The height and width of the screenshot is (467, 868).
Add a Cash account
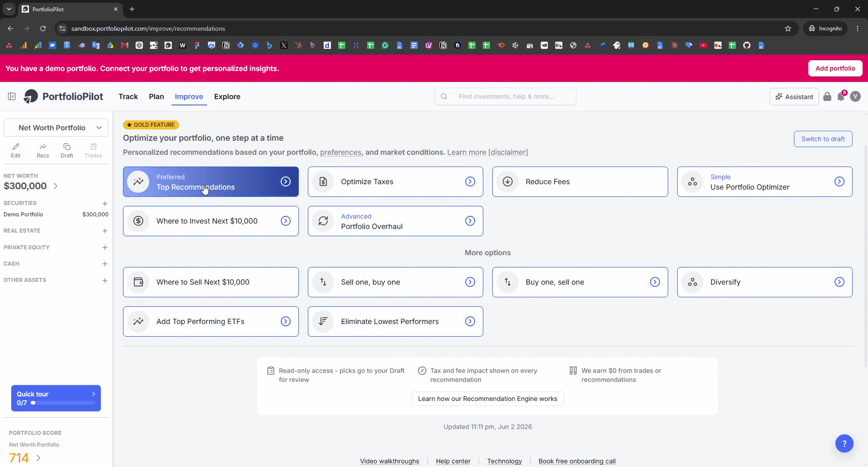(x=105, y=264)
